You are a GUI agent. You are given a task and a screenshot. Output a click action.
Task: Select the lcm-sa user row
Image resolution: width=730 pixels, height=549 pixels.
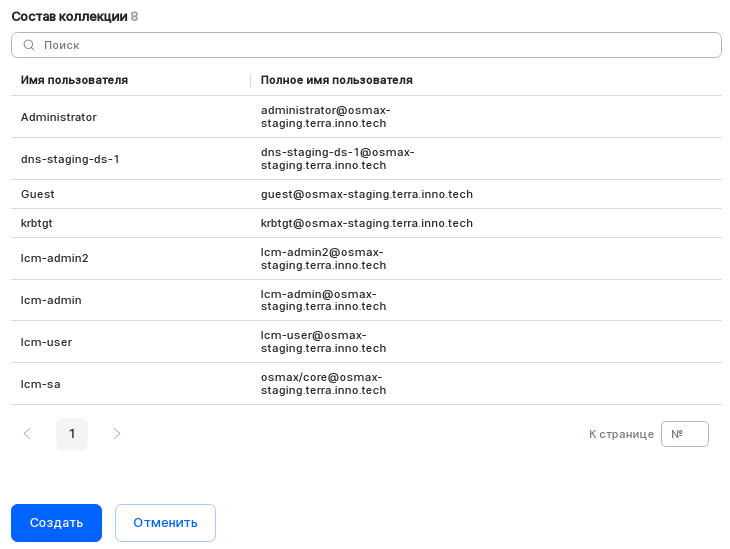click(x=41, y=384)
